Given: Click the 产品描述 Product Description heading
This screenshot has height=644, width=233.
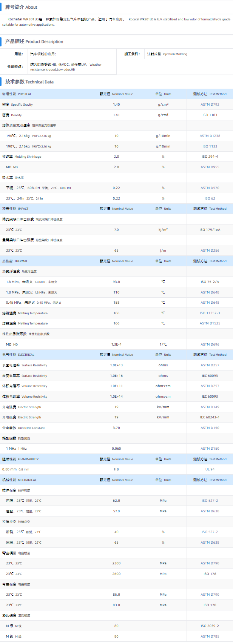Looking at the screenshot, I should coord(34,41).
